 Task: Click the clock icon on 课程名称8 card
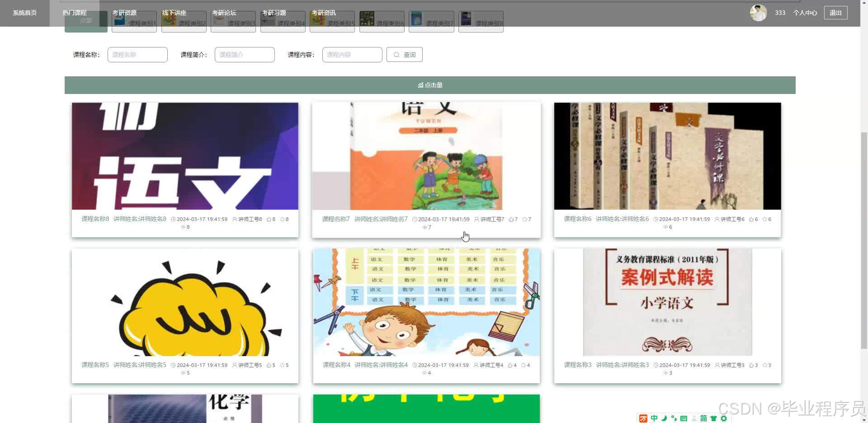(x=173, y=219)
